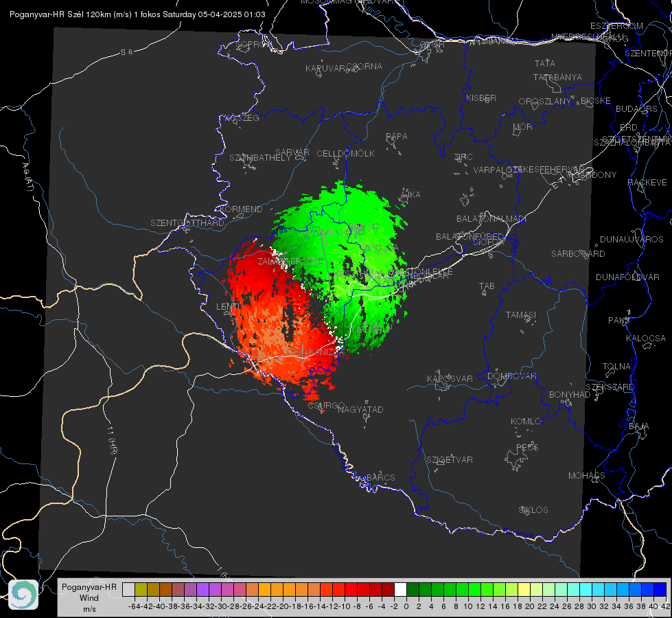Click the SZENTGOTTHÁRD city label

pos(187,222)
